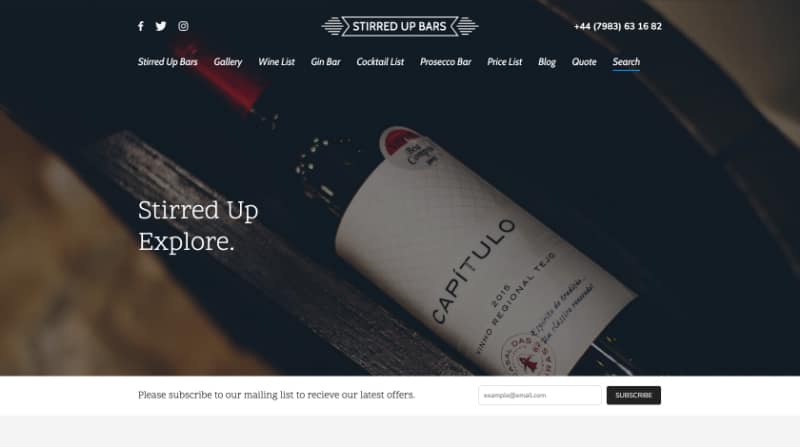
Task: Open the Stirred Up Bars menu item
Action: click(x=167, y=62)
